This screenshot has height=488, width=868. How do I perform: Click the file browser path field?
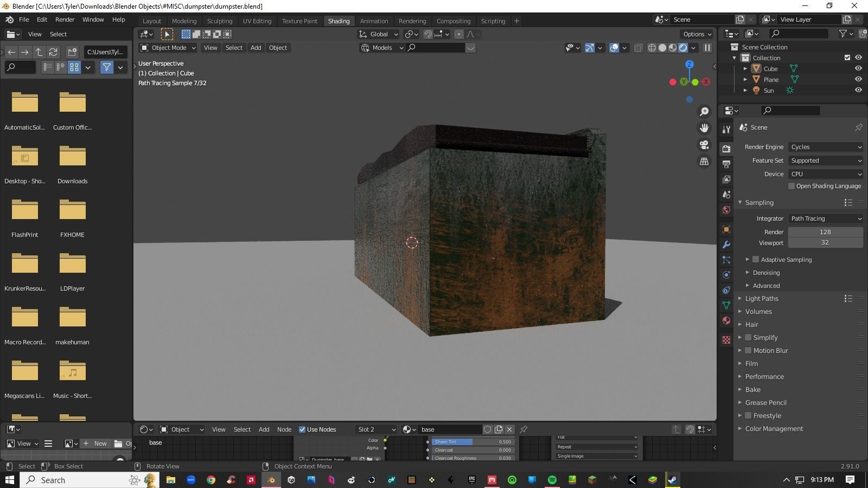[106, 52]
